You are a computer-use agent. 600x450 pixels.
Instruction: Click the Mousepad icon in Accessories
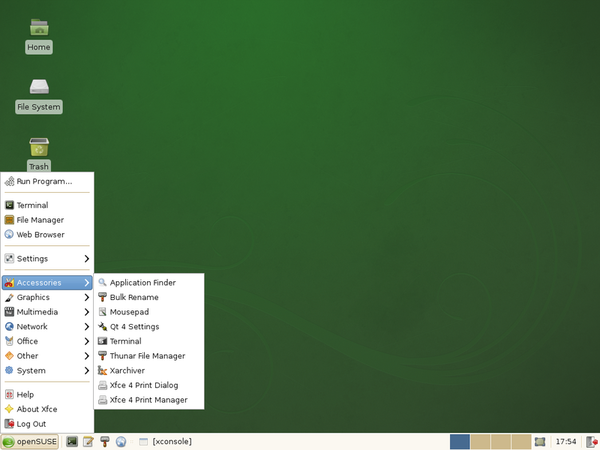[102, 312]
